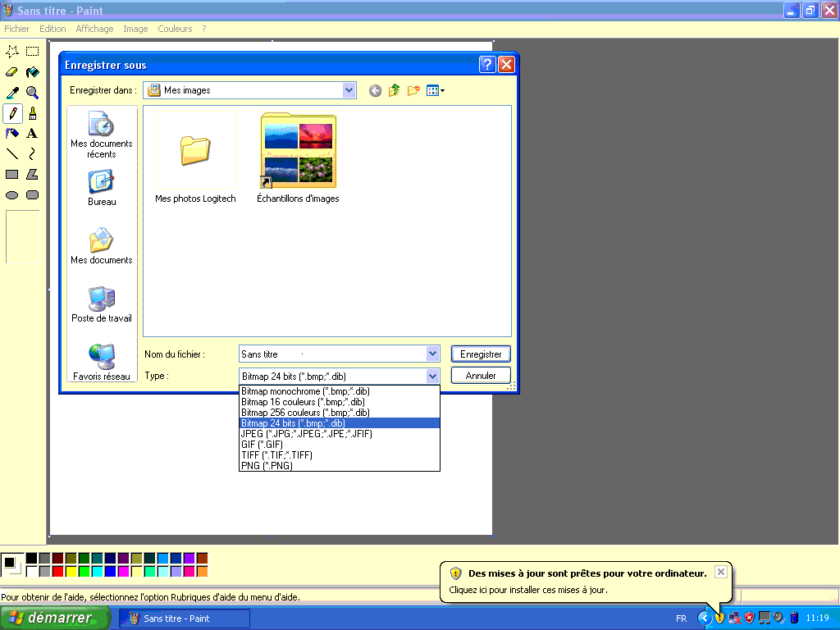This screenshot has width=840, height=630.
Task: Choose PNG file type option
Action: point(339,466)
